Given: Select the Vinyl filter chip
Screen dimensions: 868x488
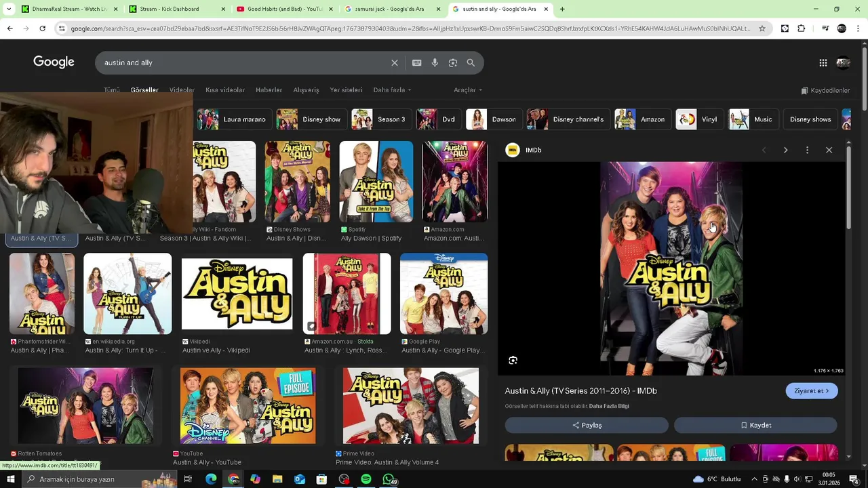Looking at the screenshot, I should point(701,119).
